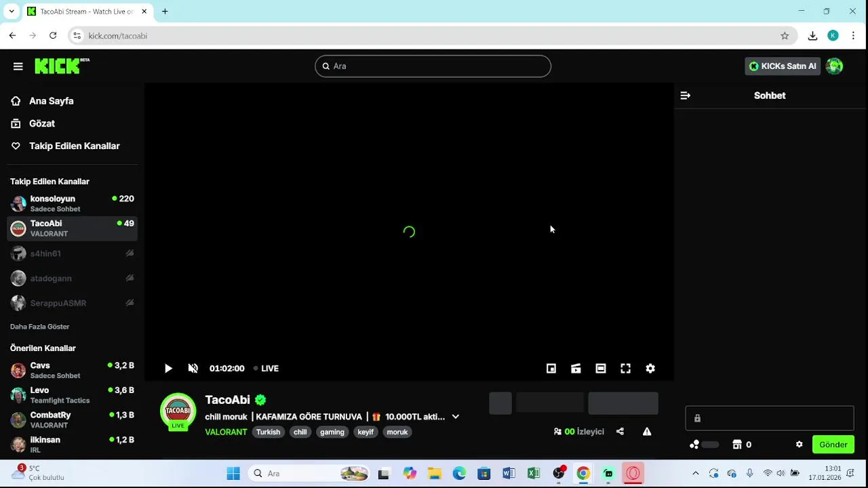Click the keyif tag
The height and width of the screenshot is (488, 868).
click(x=366, y=432)
